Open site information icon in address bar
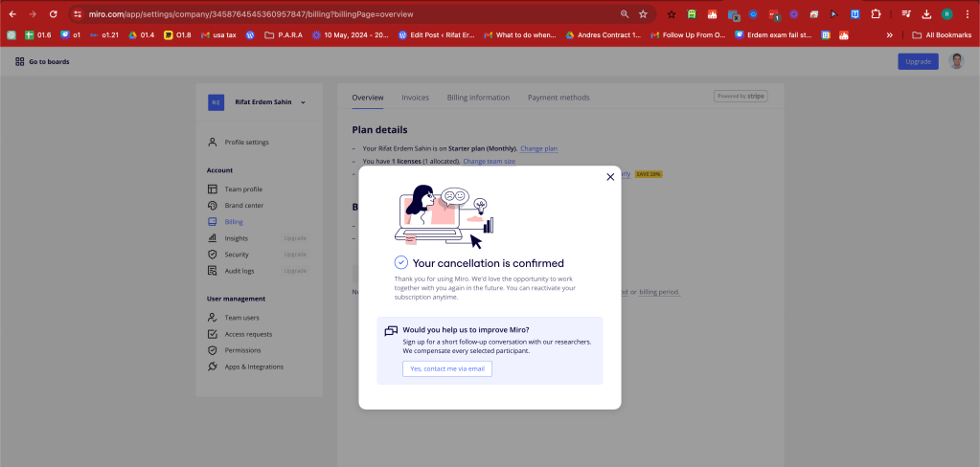This screenshot has width=980, height=467. [78, 14]
